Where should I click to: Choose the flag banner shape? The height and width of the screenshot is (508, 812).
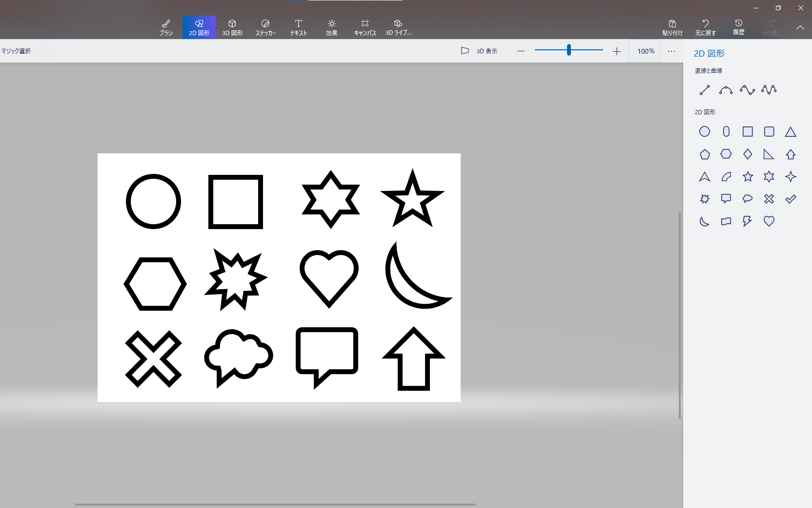coord(726,221)
